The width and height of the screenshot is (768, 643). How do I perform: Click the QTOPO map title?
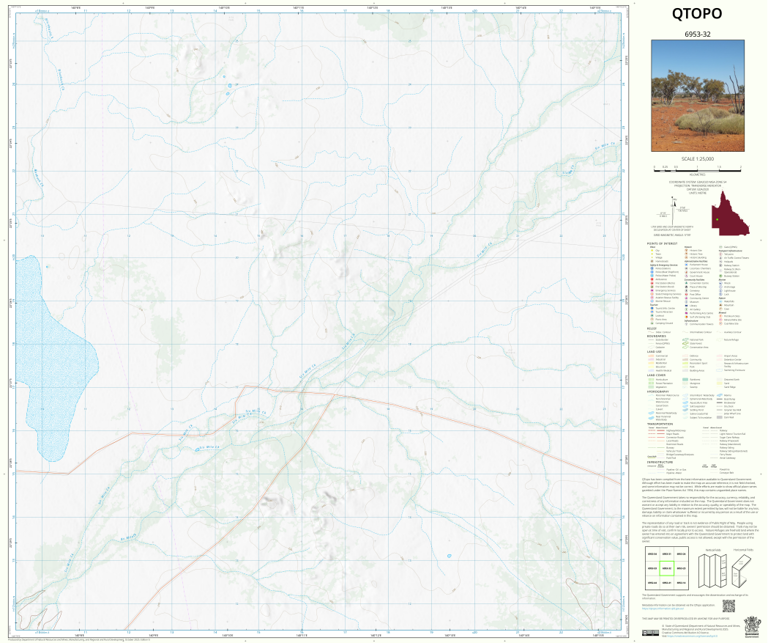pyautogui.click(x=696, y=13)
